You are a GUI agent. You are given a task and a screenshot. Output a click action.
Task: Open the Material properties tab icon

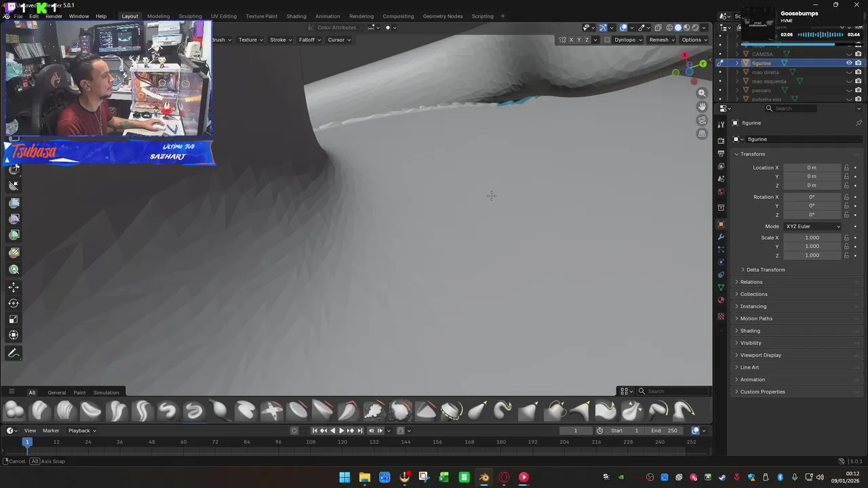tap(721, 300)
